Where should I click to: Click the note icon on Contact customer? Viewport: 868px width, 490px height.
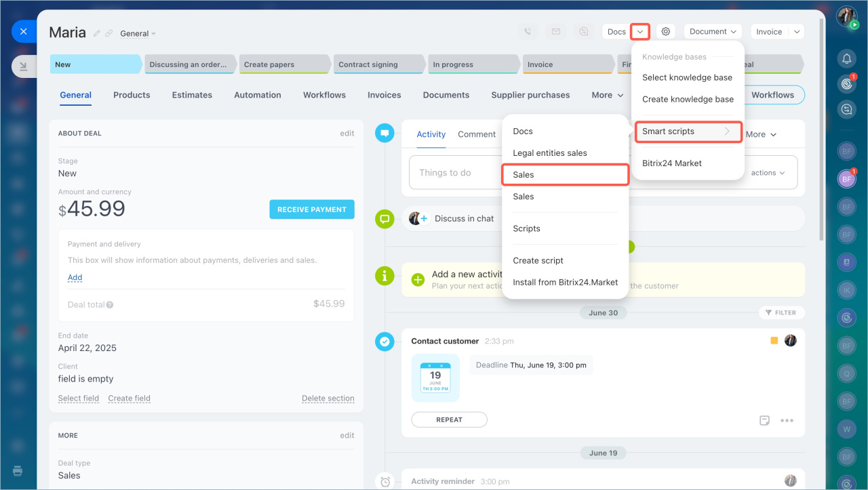tap(764, 420)
